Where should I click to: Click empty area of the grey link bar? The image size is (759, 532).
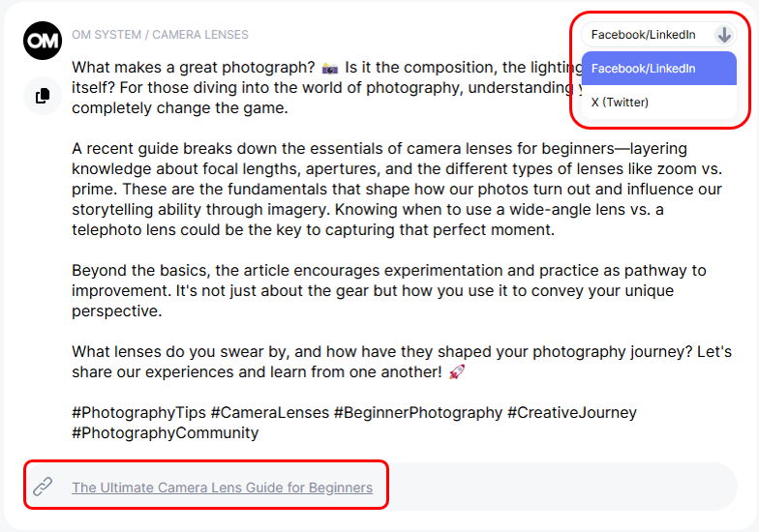[562, 487]
